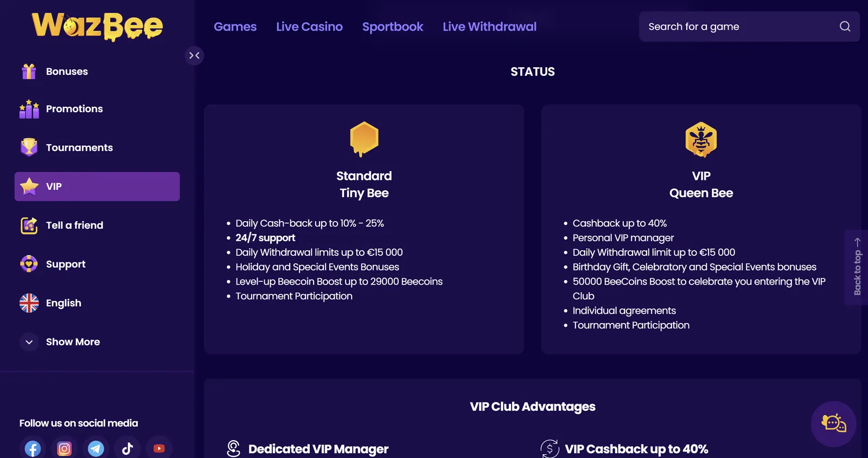This screenshot has height=458, width=868.
Task: Open the live chat bubble icon
Action: click(833, 424)
